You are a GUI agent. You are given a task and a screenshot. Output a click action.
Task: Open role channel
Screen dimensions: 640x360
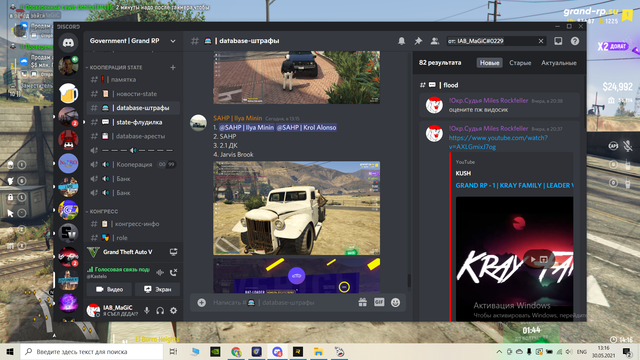click(x=133, y=238)
